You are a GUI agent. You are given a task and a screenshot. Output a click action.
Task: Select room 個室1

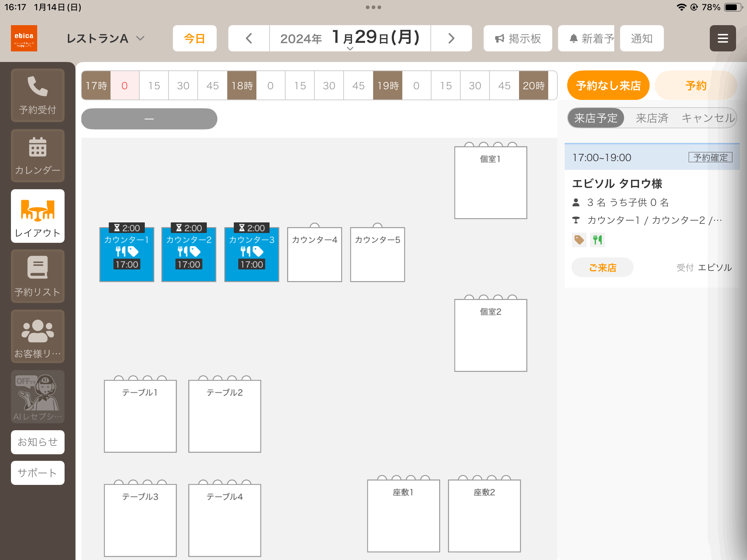coord(491,183)
